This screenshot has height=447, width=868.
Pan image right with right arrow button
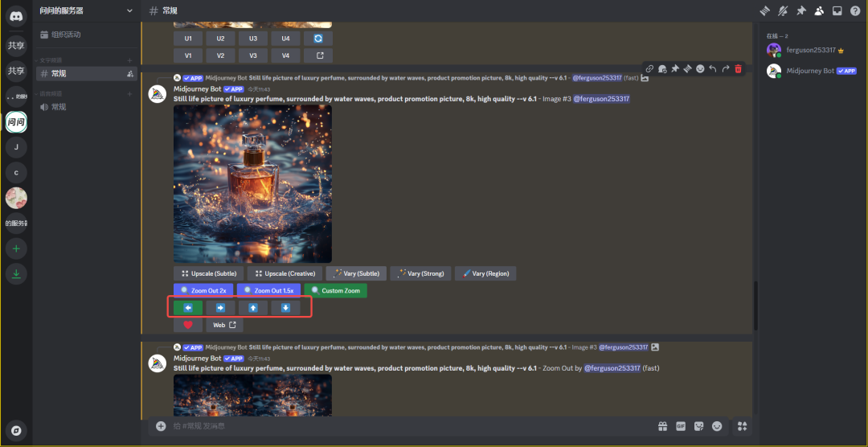pos(220,307)
